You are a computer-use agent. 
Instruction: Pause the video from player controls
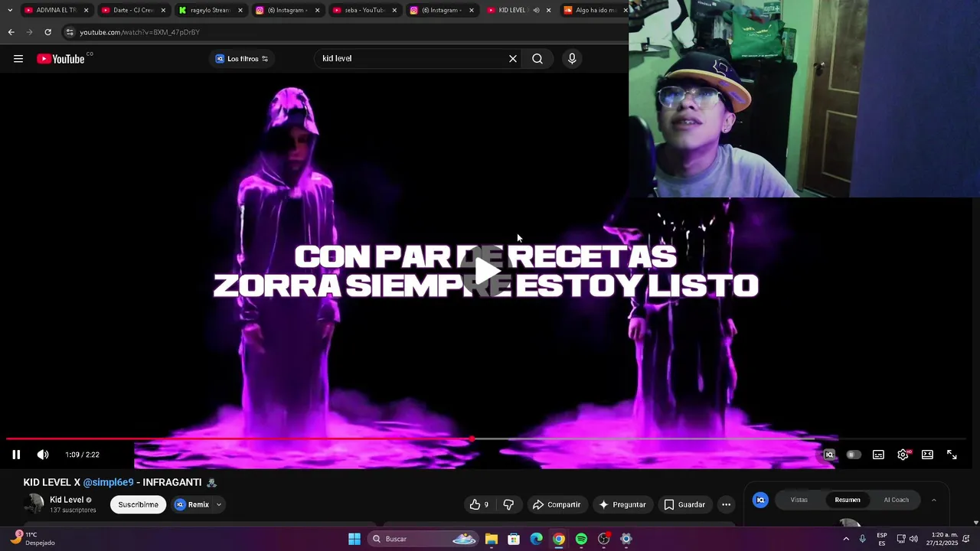(x=16, y=455)
